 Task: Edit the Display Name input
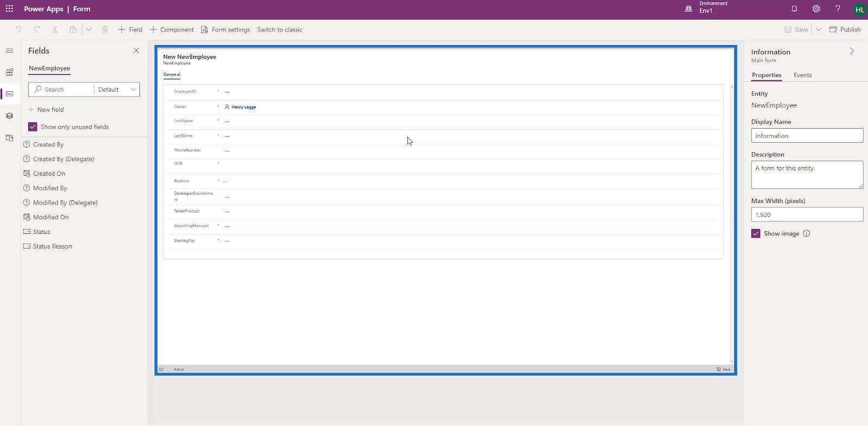click(807, 136)
